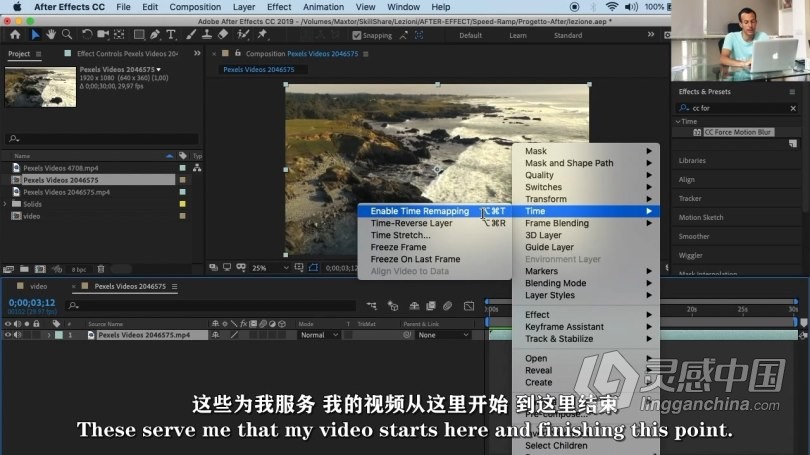This screenshot has width=810, height=455.
Task: Open the Parent None dropdown
Action: click(443, 335)
